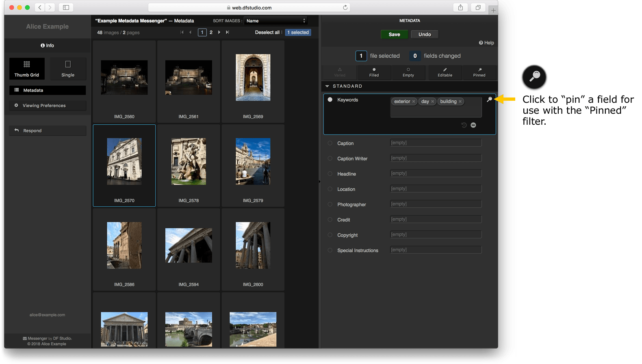Go to last page of images
The height and width of the screenshot is (364, 642).
click(x=228, y=32)
